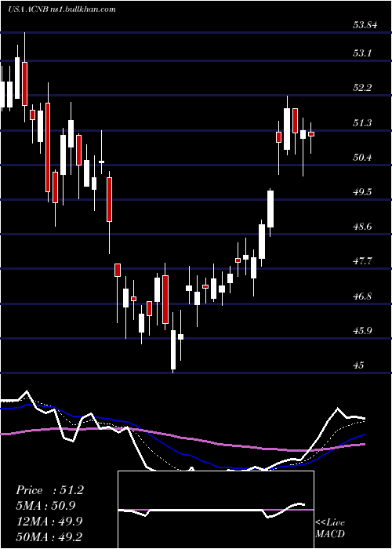Select the 46.8 price axis label
Viewport: 392px width, 549px height.
[362, 296]
